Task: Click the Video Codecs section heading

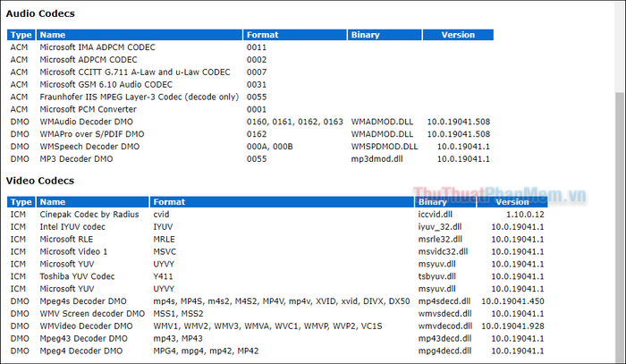Action: tap(40, 181)
